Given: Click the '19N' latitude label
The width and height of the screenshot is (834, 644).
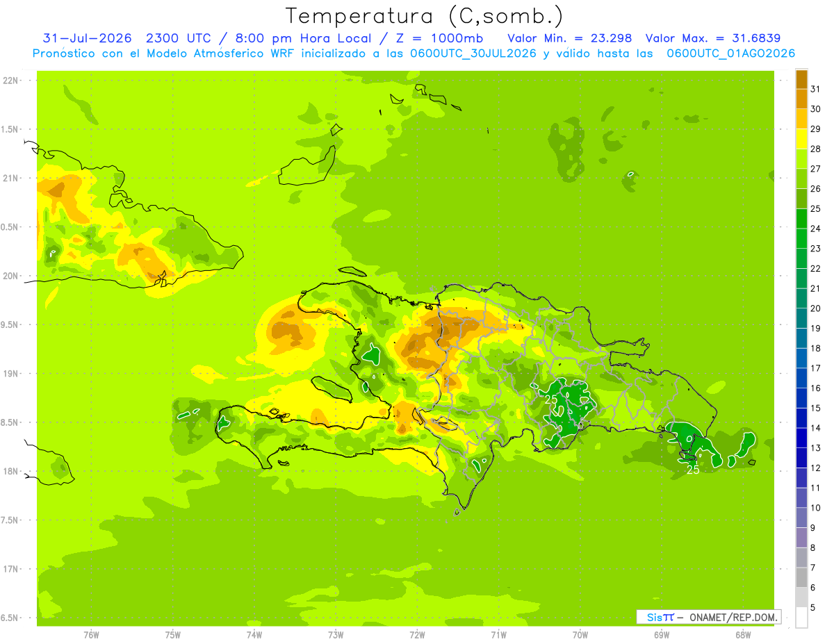Looking at the screenshot, I should pos(10,374).
